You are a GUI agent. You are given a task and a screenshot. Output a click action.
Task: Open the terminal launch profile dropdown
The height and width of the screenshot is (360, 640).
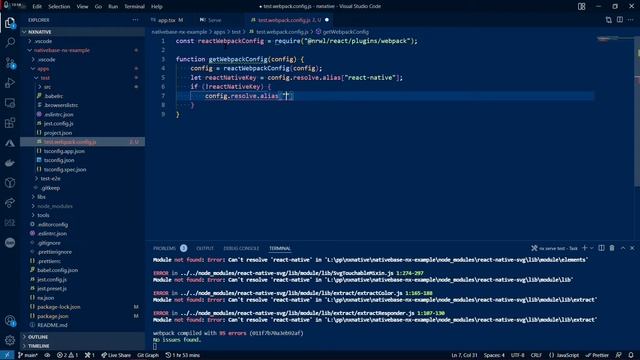click(x=591, y=248)
